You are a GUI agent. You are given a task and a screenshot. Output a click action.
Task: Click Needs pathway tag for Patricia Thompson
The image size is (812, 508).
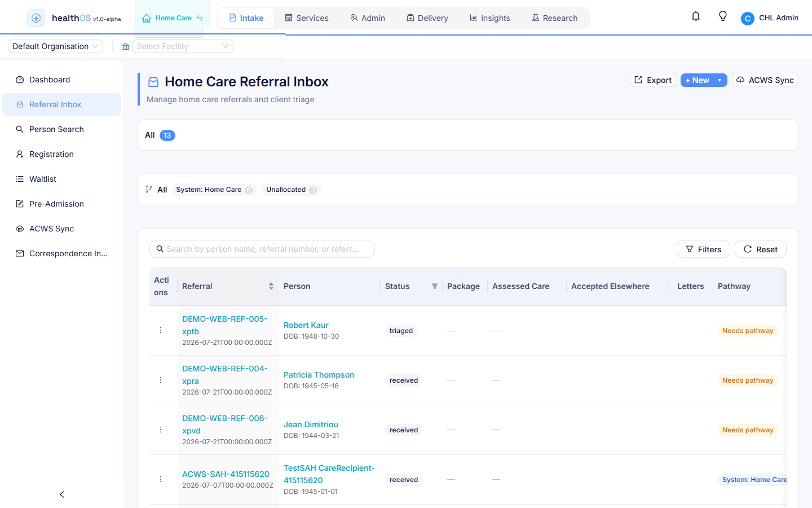pos(748,380)
